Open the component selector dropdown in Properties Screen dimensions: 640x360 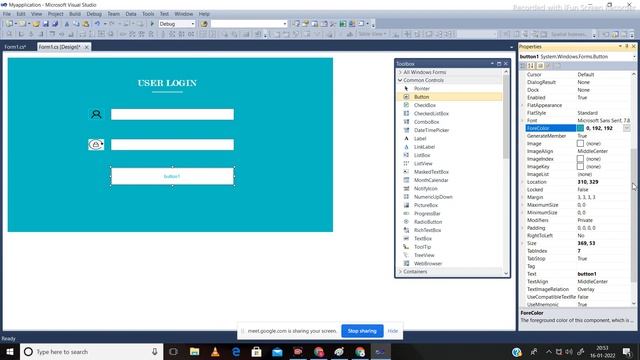pos(634,57)
